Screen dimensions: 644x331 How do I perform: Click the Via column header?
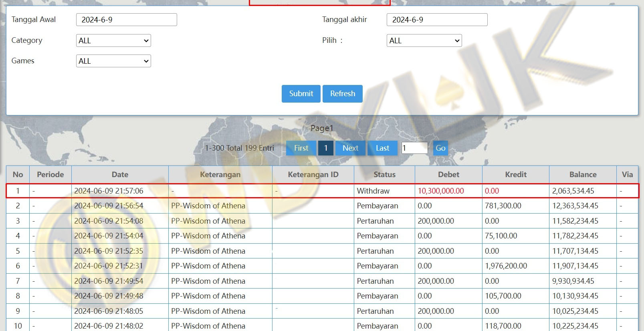point(627,175)
